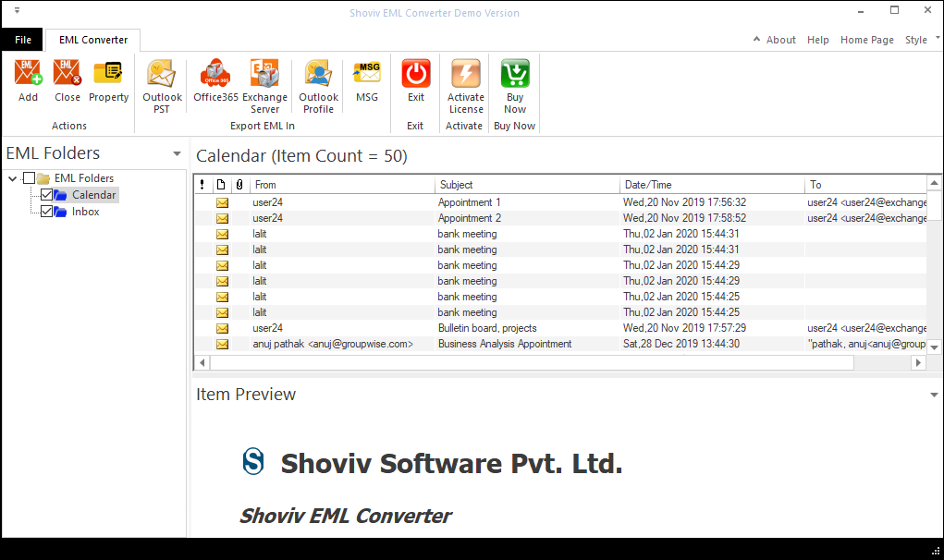This screenshot has width=944, height=560.
Task: Click the Add EML icon
Action: (x=28, y=72)
